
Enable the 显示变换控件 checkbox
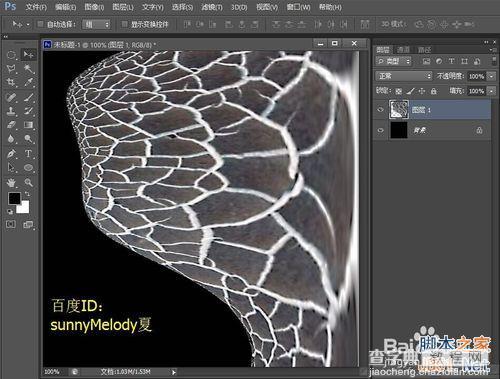124,24
